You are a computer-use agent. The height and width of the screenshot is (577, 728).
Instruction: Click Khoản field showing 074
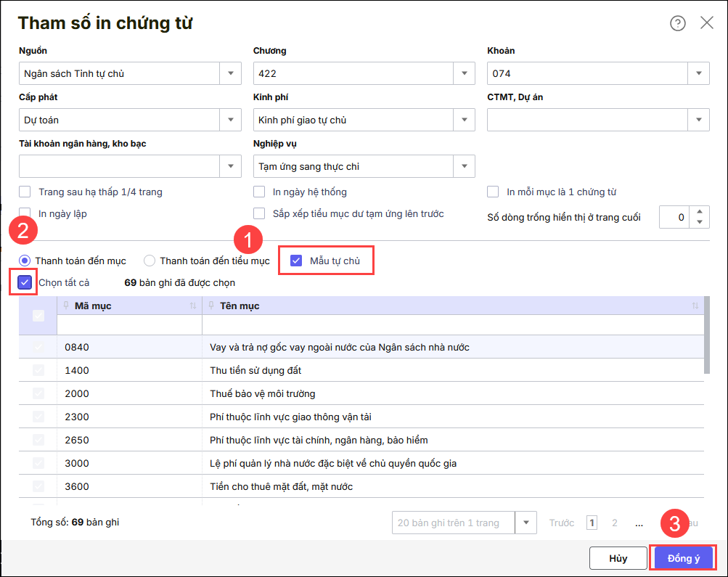587,73
